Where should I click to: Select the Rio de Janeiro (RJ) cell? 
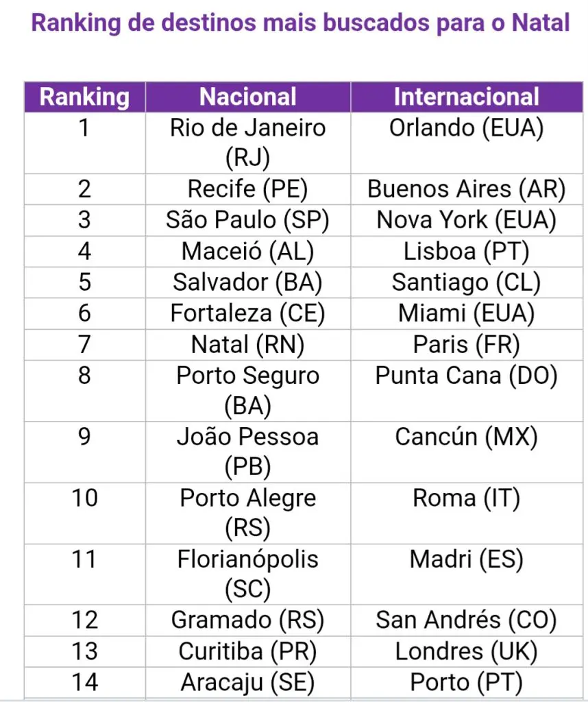click(248, 143)
